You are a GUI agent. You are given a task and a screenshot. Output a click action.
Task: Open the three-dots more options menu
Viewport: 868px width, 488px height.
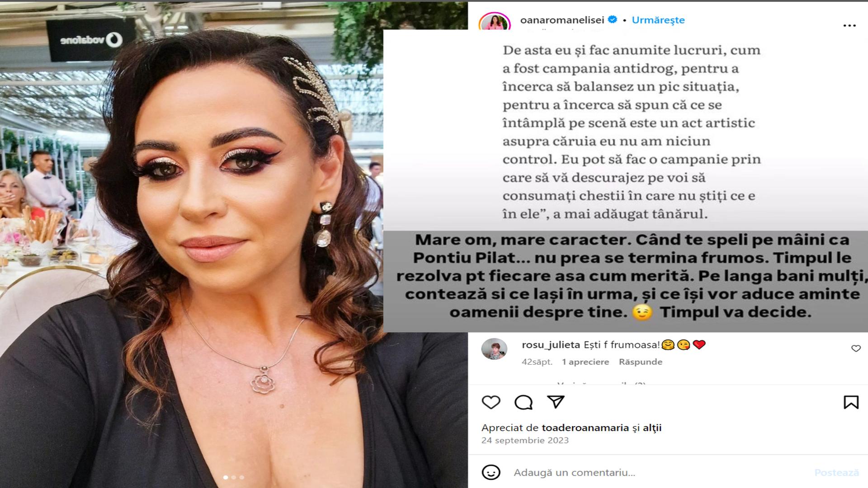coord(849,26)
